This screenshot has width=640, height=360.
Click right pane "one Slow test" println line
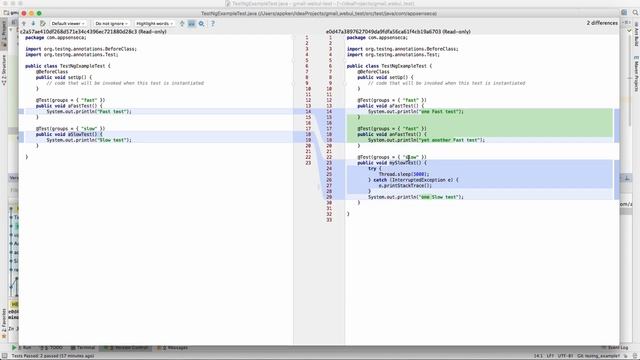(416, 197)
